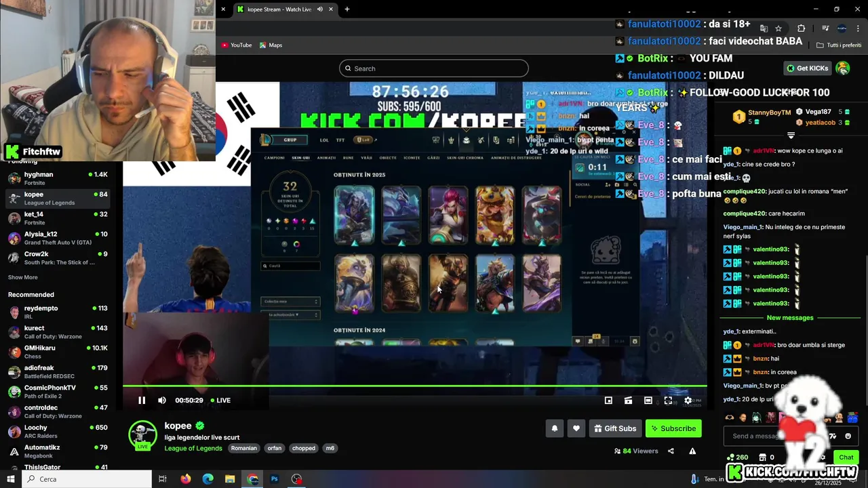
Task: Open the user avatar menu on Kick
Action: pyautogui.click(x=843, y=68)
